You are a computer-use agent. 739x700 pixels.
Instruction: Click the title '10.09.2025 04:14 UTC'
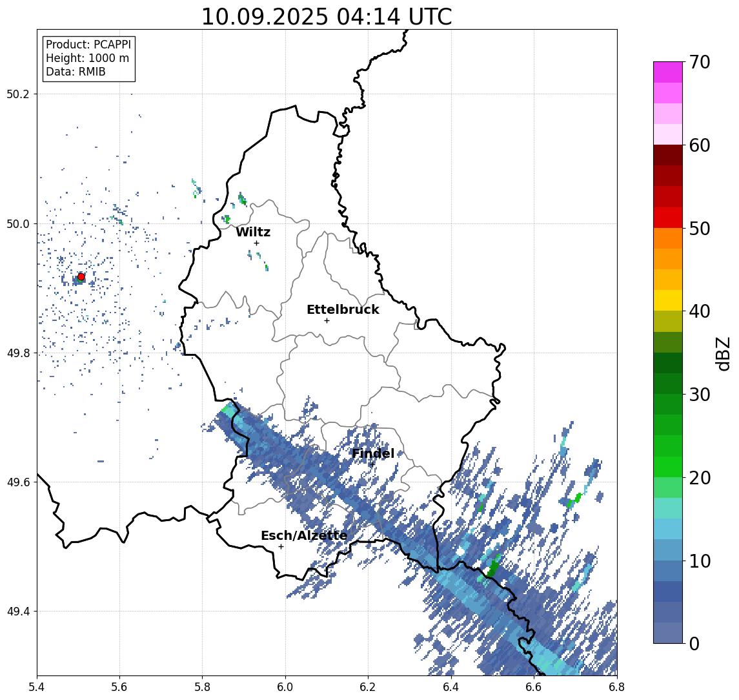[327, 17]
